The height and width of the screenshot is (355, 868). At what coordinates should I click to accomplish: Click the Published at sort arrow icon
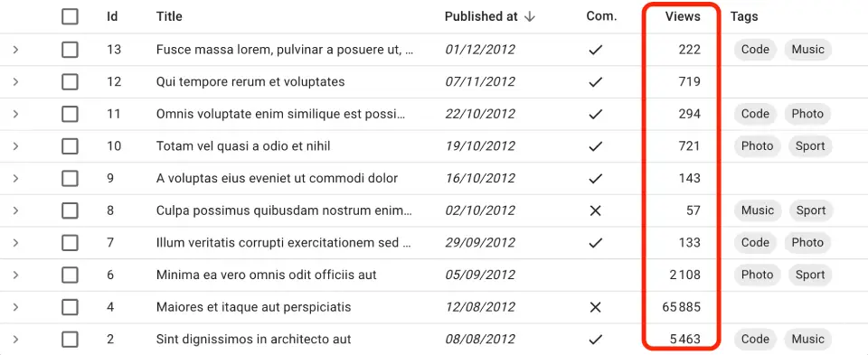pyautogui.click(x=530, y=16)
